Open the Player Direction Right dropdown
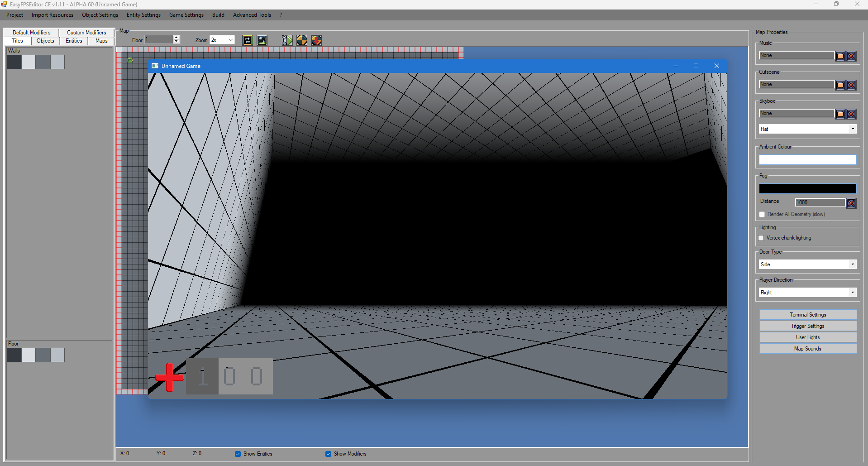This screenshot has height=466, width=868. [x=808, y=293]
